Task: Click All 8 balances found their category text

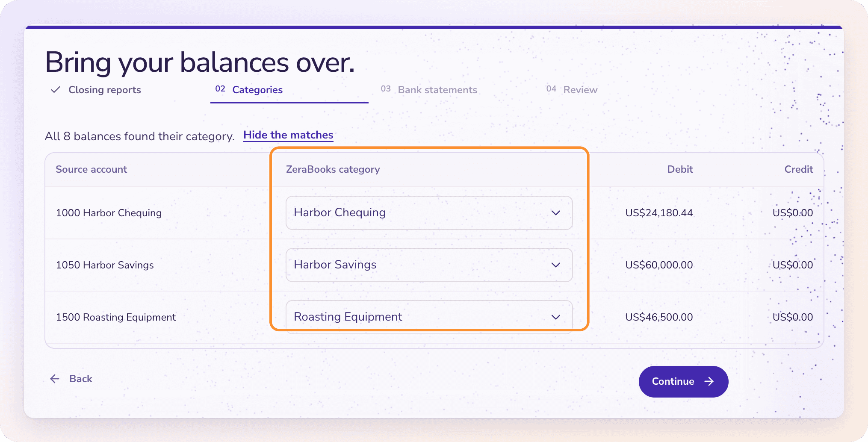Action: tap(140, 136)
